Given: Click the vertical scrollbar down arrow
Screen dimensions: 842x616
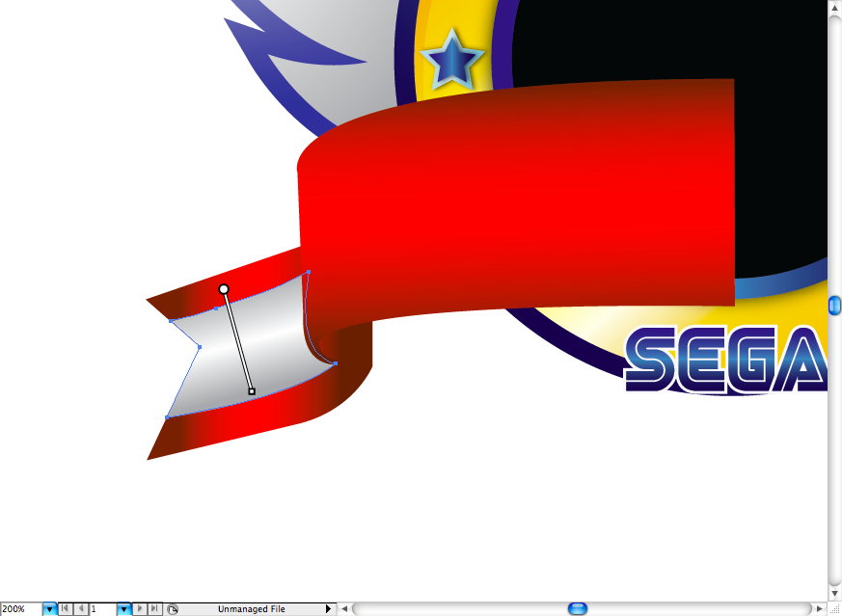Looking at the screenshot, I should coord(834,594).
